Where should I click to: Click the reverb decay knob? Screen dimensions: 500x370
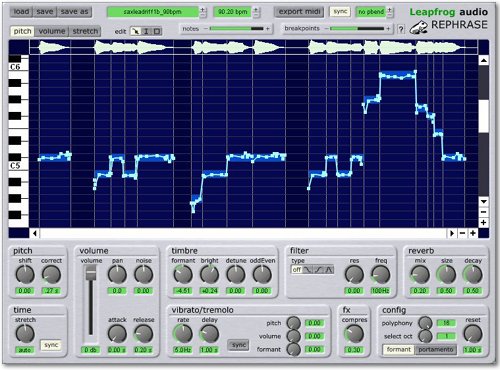click(x=473, y=275)
